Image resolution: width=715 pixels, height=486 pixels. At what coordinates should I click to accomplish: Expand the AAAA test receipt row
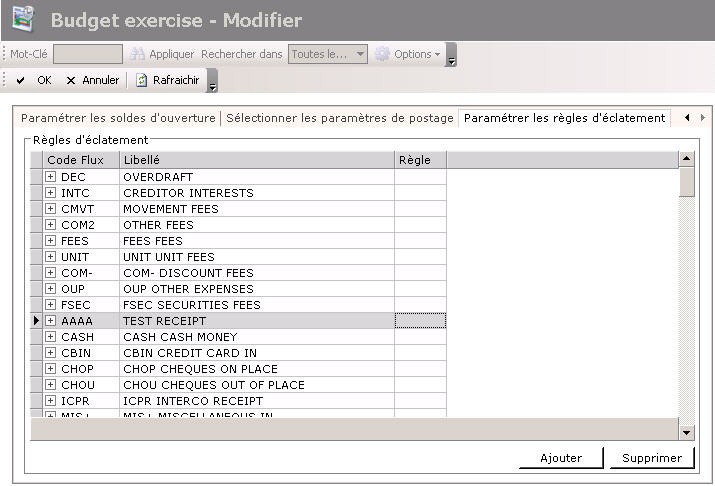pyautogui.click(x=50, y=321)
